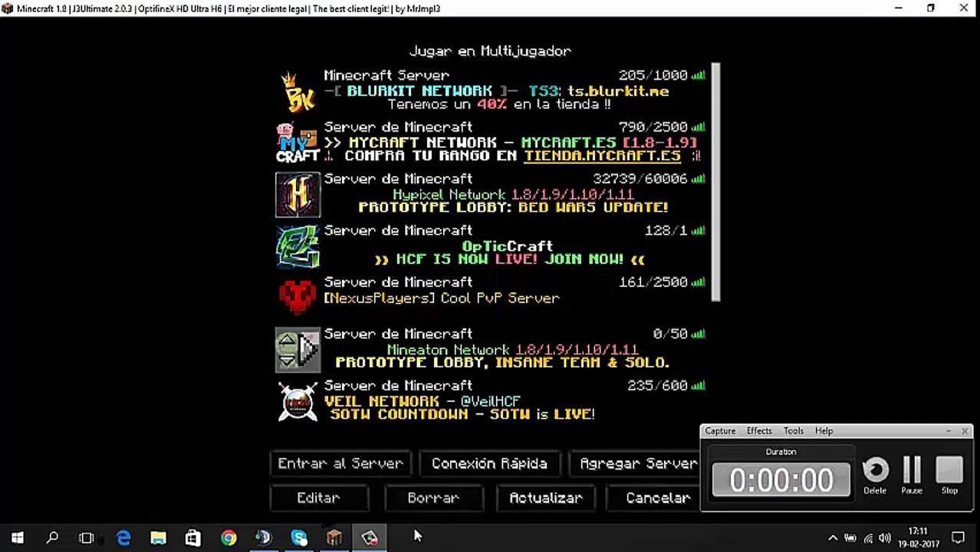This screenshot has height=552, width=980.
Task: Select 'PROTOTYPE LOBBY: BED WARS UPDATE!' text
Action: click(x=514, y=208)
